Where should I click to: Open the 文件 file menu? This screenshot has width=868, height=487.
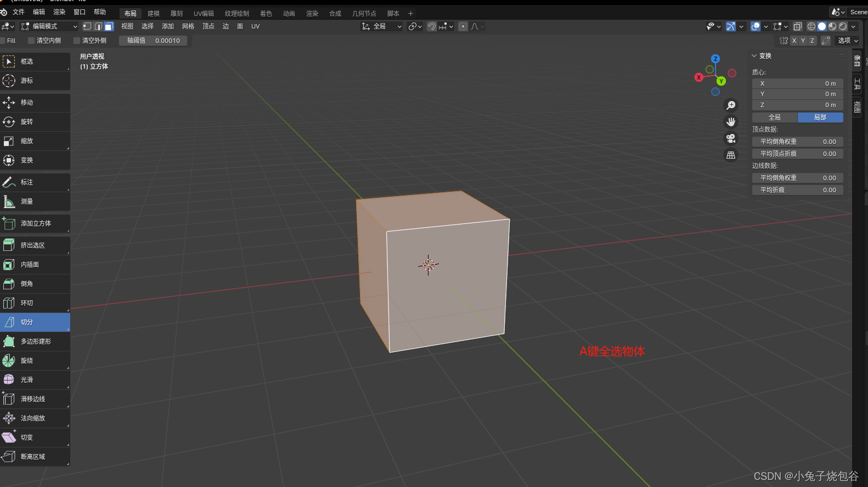[x=19, y=12]
